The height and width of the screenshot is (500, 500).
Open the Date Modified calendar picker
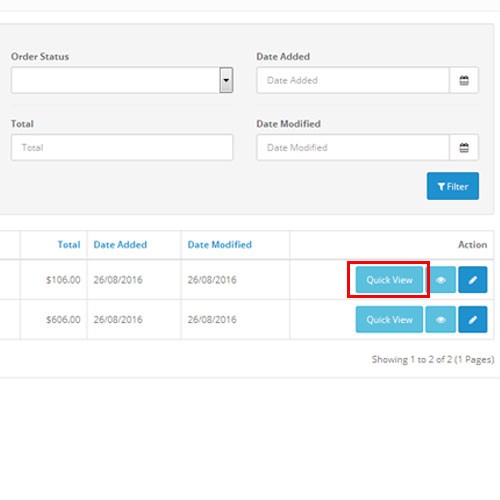pyautogui.click(x=464, y=148)
